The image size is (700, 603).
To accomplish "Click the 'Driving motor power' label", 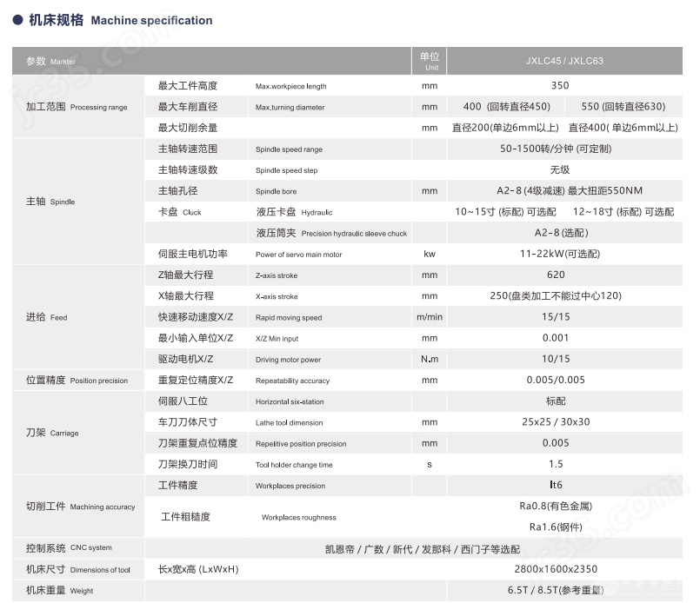I will pos(288,360).
